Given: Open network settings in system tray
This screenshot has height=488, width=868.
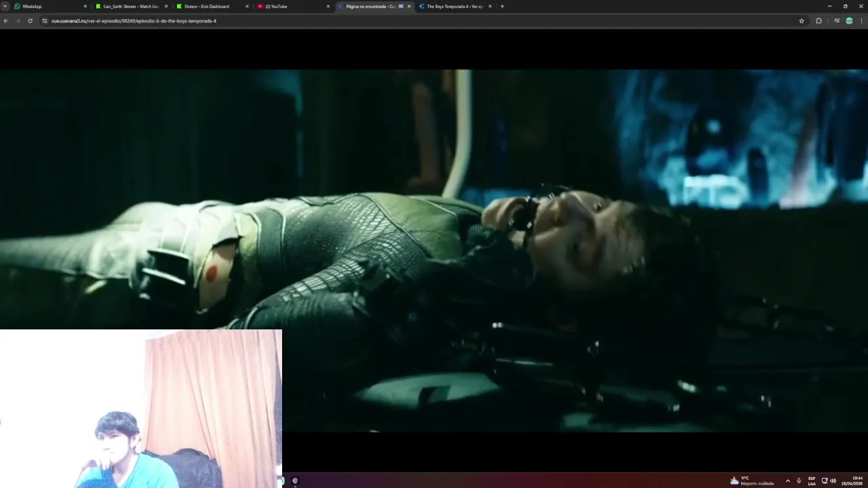Looking at the screenshot, I should [x=825, y=481].
